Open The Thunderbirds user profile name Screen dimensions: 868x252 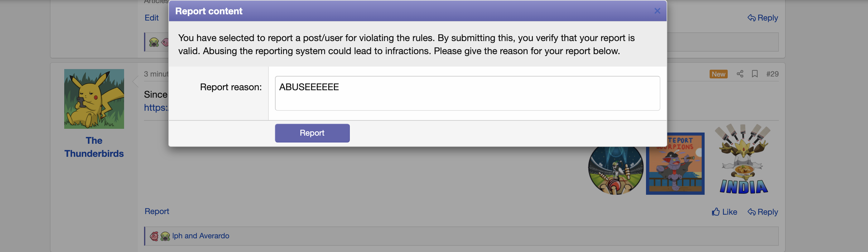tap(94, 147)
